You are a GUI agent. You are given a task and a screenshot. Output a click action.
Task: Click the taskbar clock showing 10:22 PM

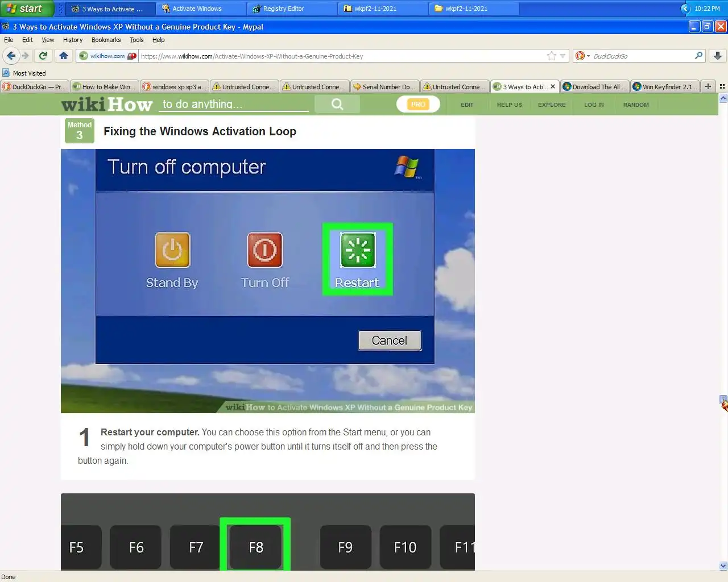pos(707,9)
